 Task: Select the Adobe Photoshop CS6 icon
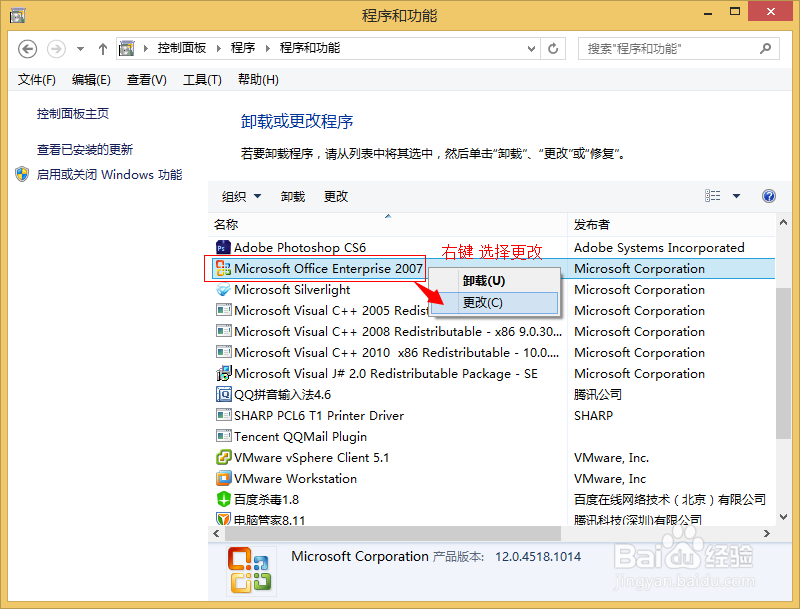(x=223, y=247)
